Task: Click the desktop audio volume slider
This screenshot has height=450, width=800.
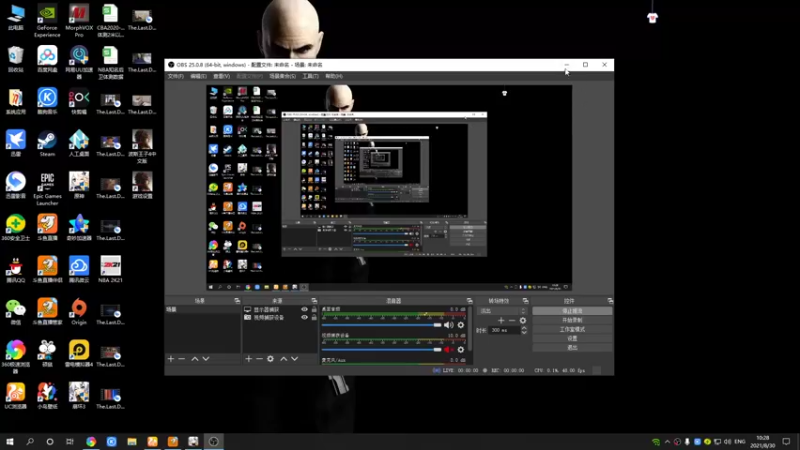Action: coord(381,325)
